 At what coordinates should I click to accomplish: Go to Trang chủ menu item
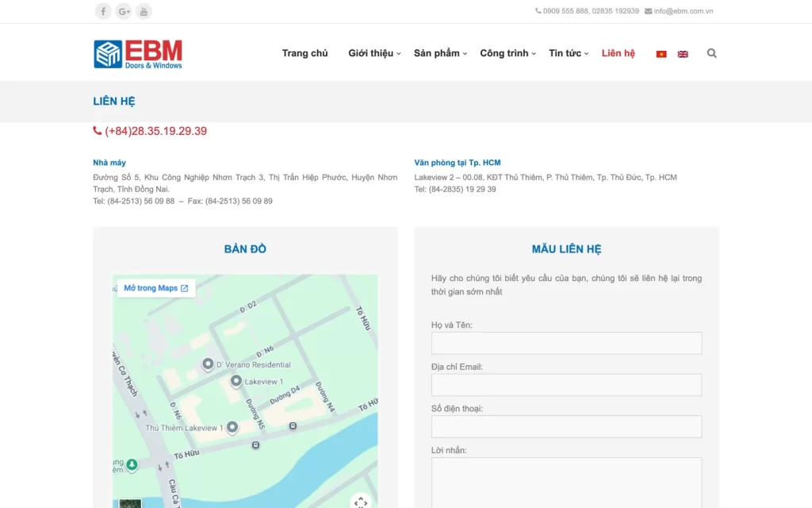pyautogui.click(x=305, y=53)
